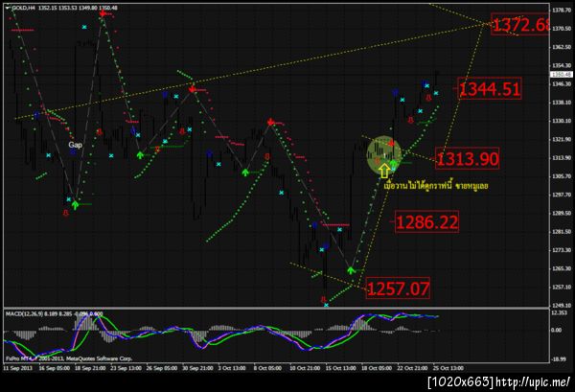Click the -18.99 MACD scale value
Screen dimensions: 575x392
(560, 359)
